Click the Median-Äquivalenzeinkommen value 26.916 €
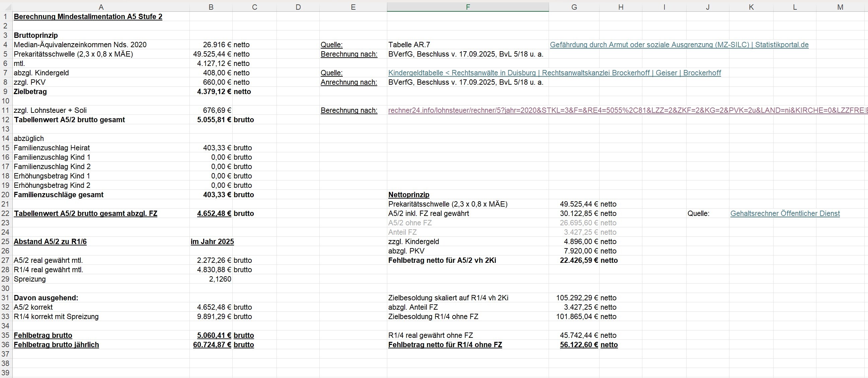This screenshot has width=868, height=378. [211, 45]
